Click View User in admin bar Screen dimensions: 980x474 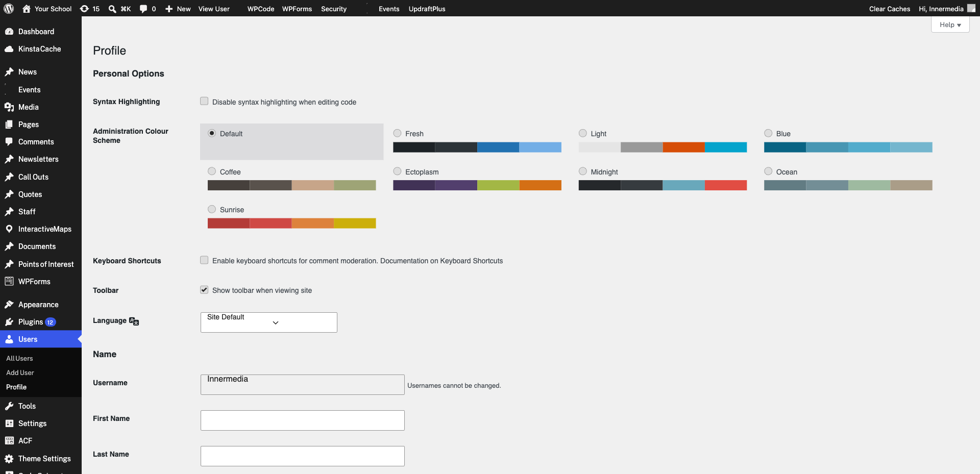tap(214, 9)
